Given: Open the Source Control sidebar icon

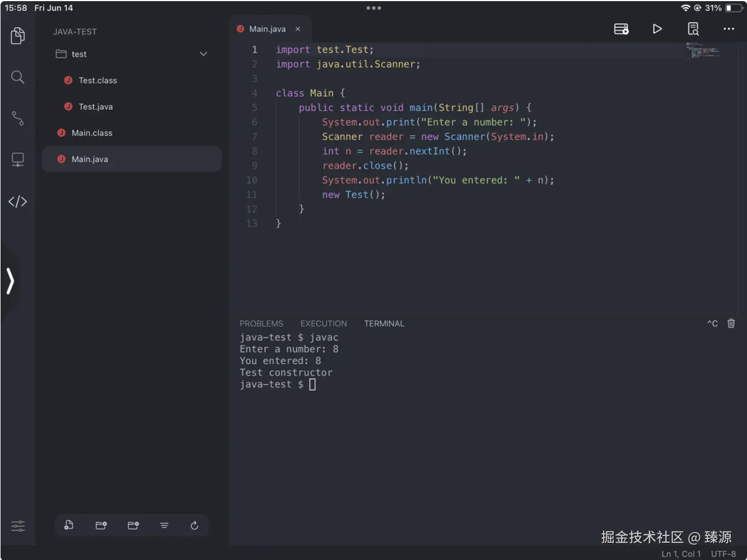Looking at the screenshot, I should [18, 118].
